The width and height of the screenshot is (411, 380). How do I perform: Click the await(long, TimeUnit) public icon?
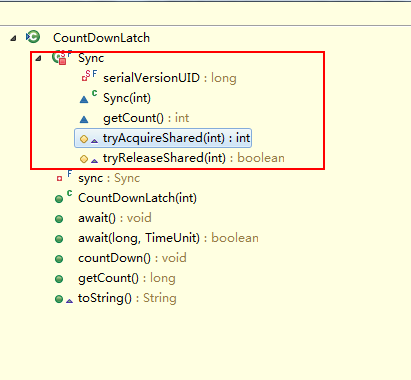pyautogui.click(x=59, y=239)
